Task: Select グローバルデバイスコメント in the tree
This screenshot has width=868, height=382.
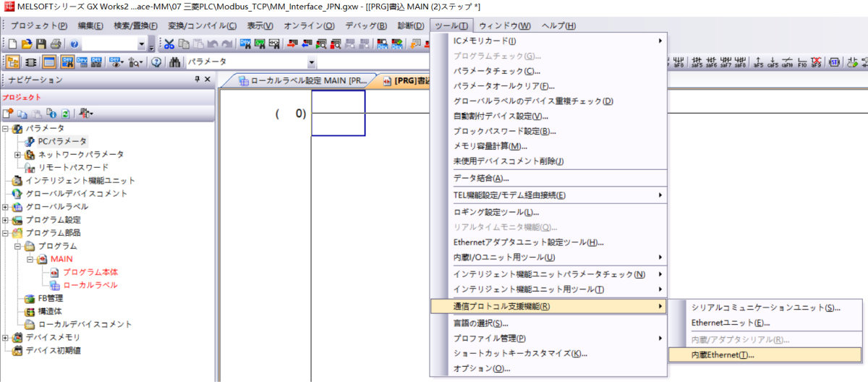Action: pos(77,193)
